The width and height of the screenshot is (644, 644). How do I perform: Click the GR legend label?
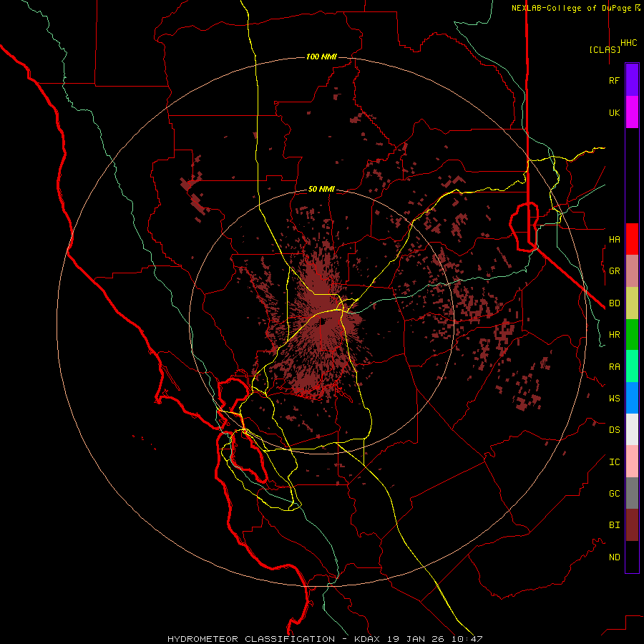614,271
